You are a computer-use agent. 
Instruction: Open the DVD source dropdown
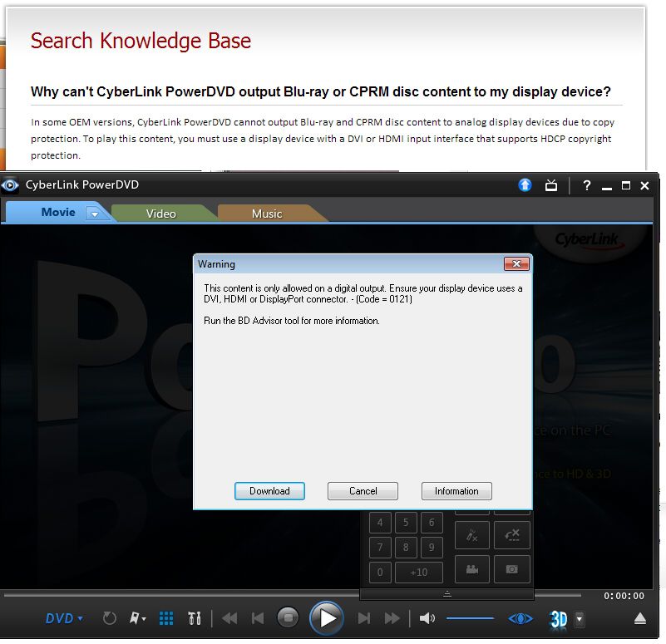(64, 618)
